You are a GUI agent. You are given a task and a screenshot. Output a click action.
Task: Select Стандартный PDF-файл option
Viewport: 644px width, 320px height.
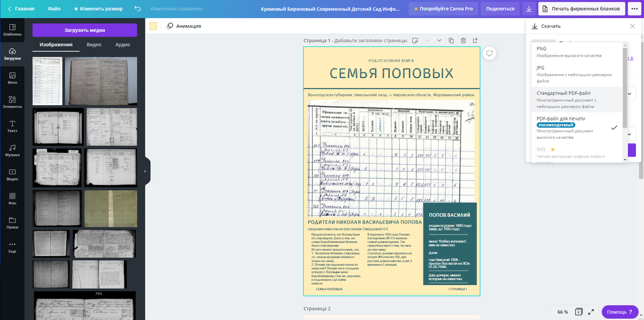coord(576,100)
